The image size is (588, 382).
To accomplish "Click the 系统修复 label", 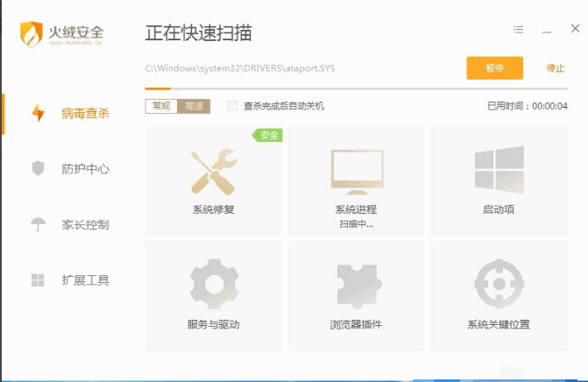I will tap(213, 209).
